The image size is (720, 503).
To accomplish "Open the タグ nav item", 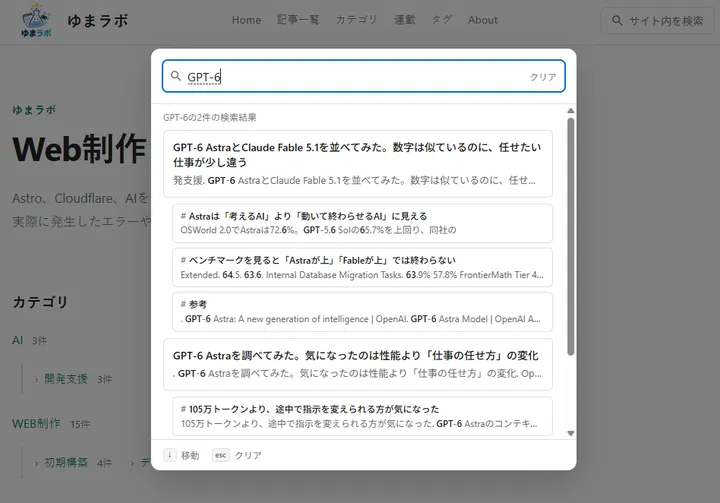I will tap(442, 20).
